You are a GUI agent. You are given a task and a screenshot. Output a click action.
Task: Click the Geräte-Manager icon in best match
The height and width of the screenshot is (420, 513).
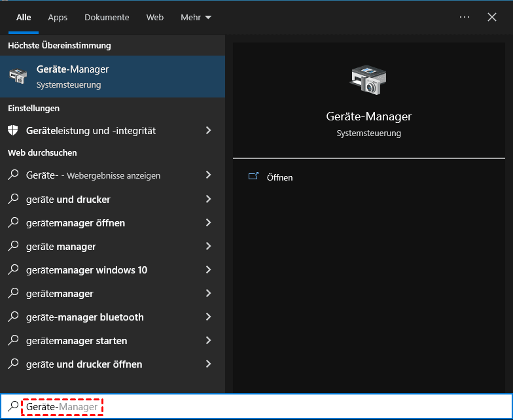[x=18, y=76]
